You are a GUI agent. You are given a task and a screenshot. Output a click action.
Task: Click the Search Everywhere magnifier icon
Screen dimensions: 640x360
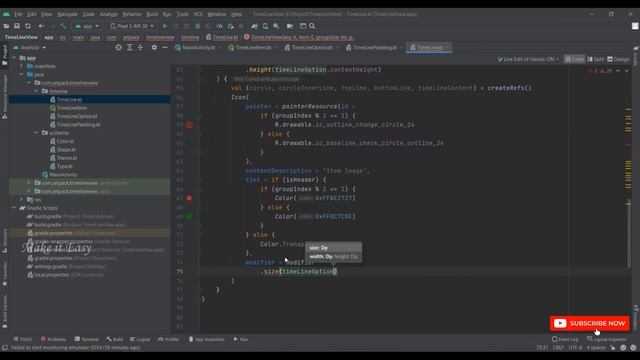[312, 26]
